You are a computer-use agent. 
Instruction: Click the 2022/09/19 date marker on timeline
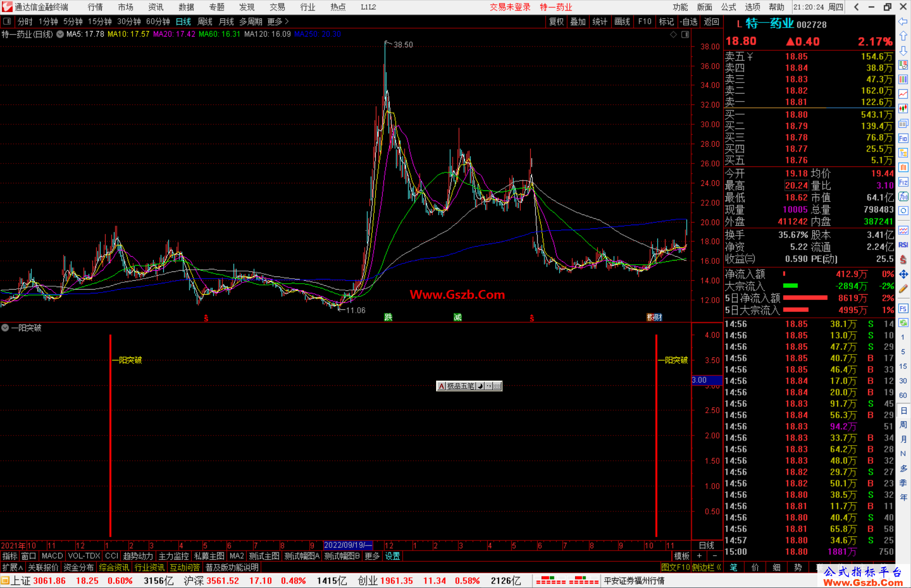[348, 545]
